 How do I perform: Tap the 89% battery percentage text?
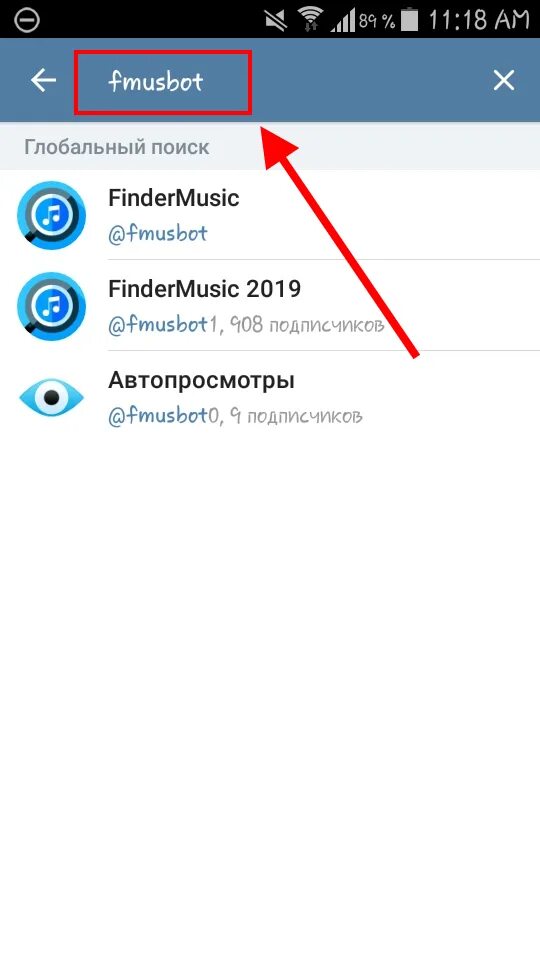377,21
